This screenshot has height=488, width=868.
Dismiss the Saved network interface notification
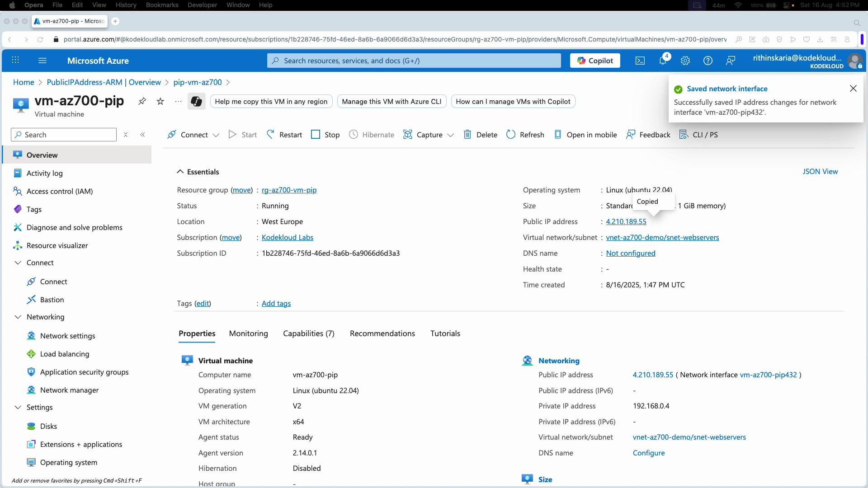[x=853, y=89]
